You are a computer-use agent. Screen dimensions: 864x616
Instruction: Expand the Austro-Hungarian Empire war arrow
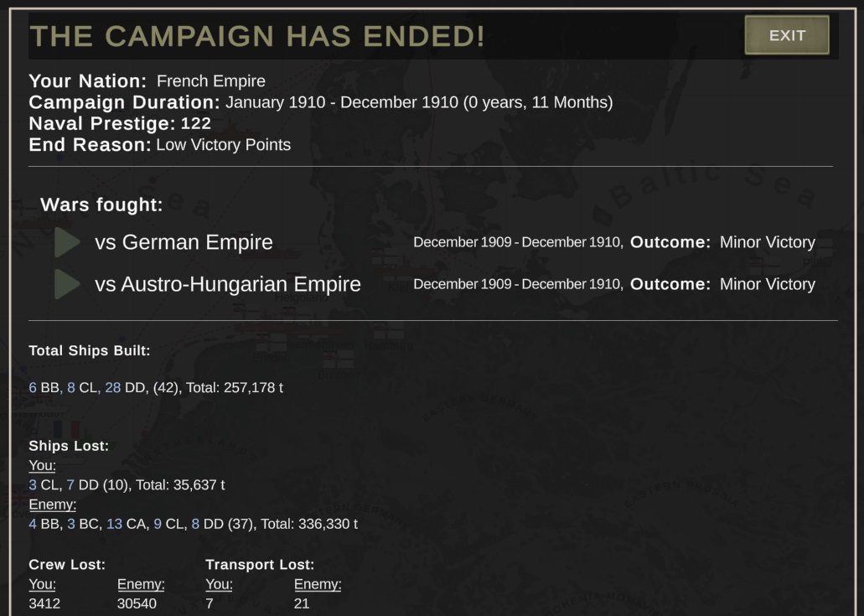pos(68,284)
